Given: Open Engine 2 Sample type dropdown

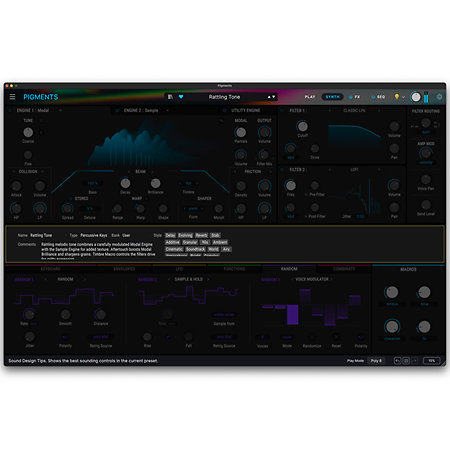Looking at the screenshot, I should 167,110.
